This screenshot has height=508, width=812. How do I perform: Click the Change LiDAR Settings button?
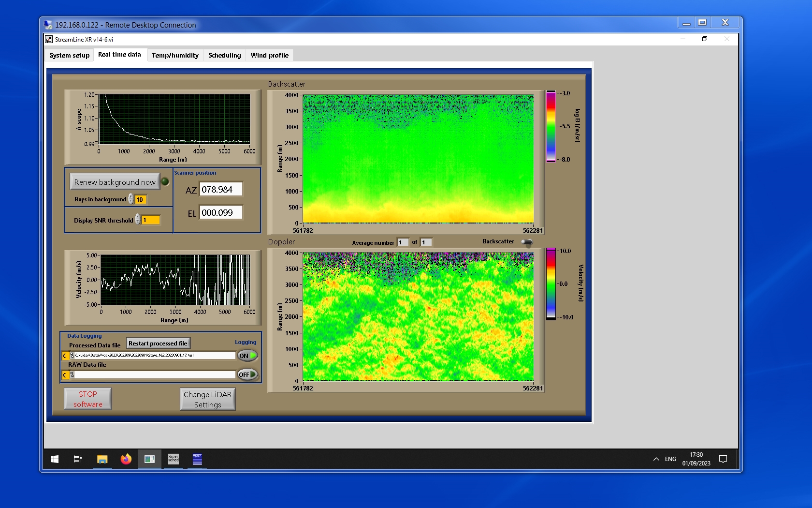pos(208,400)
